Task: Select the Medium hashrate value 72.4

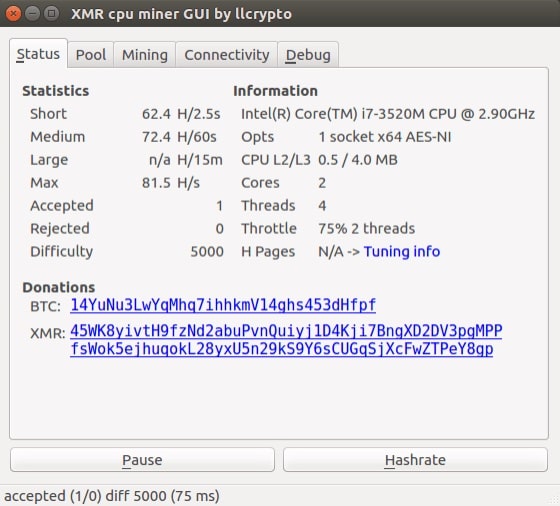Action: (x=156, y=137)
